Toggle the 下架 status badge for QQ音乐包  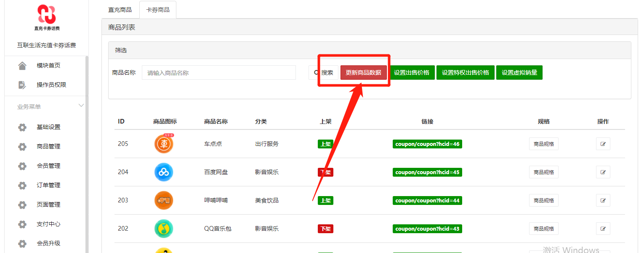(x=325, y=229)
